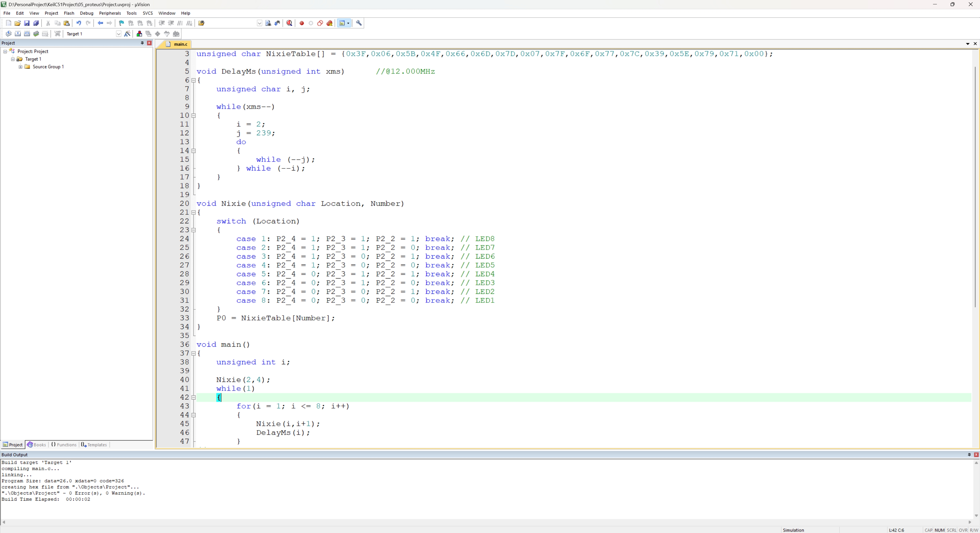980x533 pixels.
Task: Open the window layout dropdown arrow
Action: coord(348,23)
